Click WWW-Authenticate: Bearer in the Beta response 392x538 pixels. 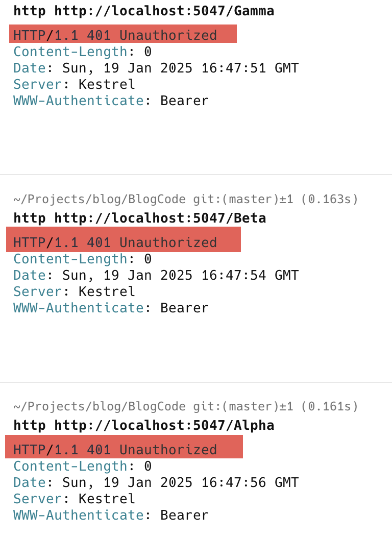coord(111,308)
